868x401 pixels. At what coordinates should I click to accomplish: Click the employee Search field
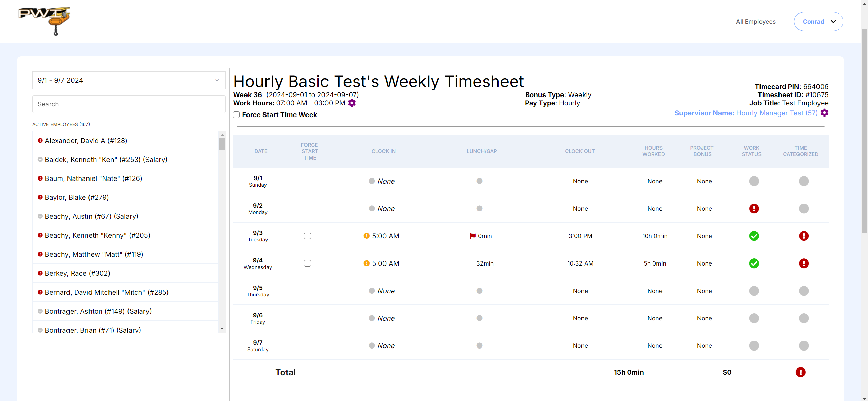(129, 104)
